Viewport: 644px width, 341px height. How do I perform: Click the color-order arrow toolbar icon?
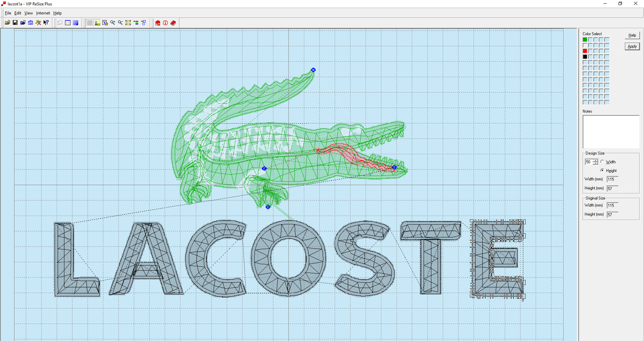pyautogui.click(x=136, y=23)
